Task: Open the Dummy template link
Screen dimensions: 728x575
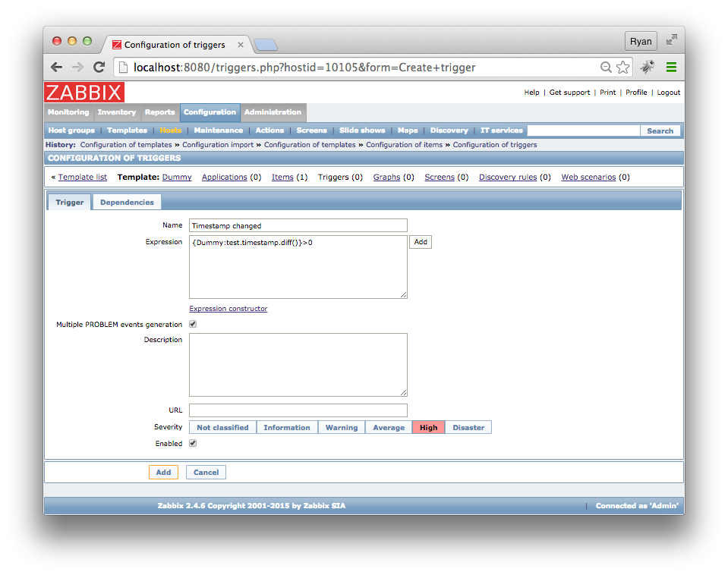Action: point(177,177)
